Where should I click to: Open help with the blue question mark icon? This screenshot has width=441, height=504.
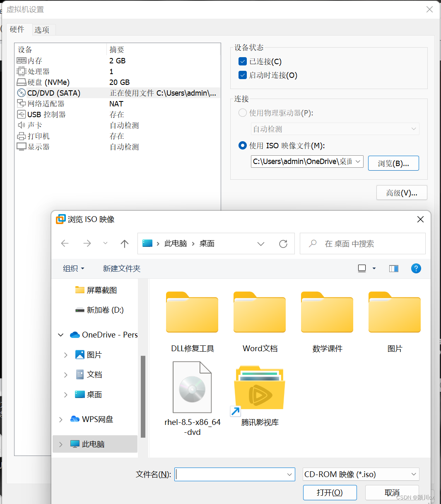coord(416,268)
